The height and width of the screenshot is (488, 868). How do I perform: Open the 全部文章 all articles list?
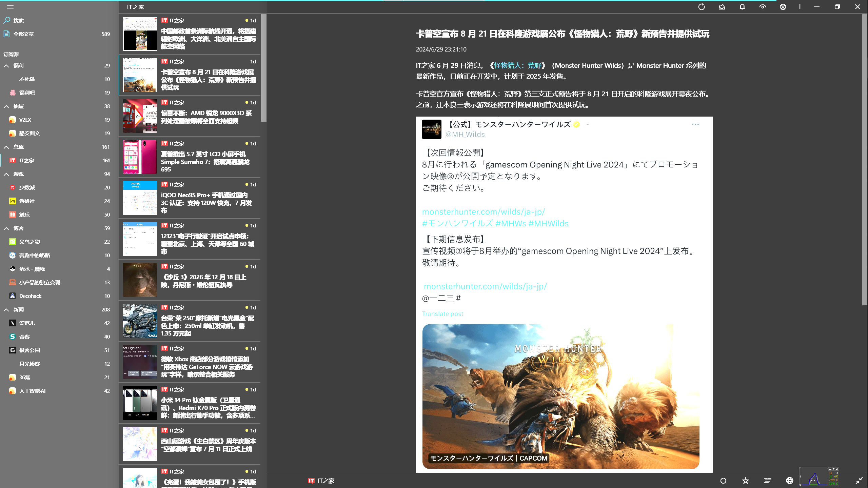[59, 34]
